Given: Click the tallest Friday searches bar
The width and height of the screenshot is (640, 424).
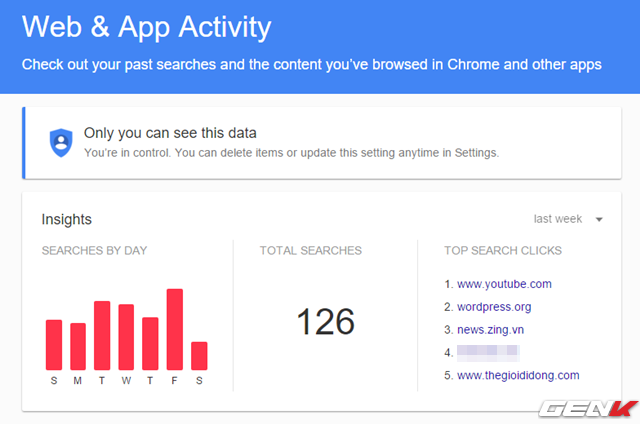Looking at the screenshot, I should click(x=175, y=330).
